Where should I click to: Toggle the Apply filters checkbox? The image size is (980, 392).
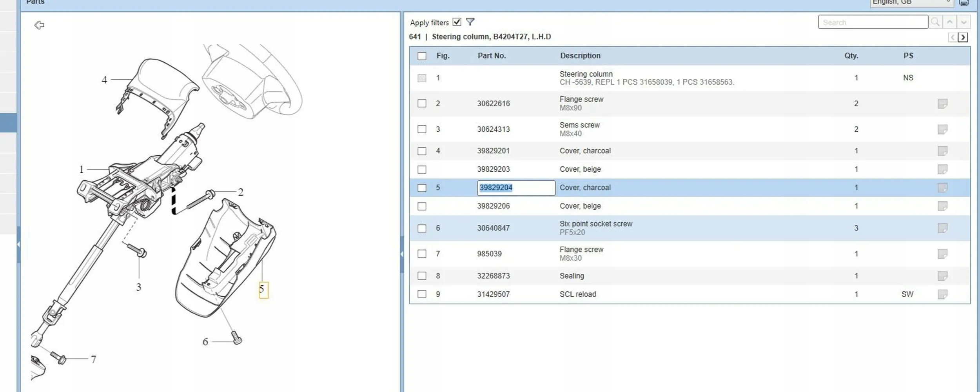pos(457,22)
